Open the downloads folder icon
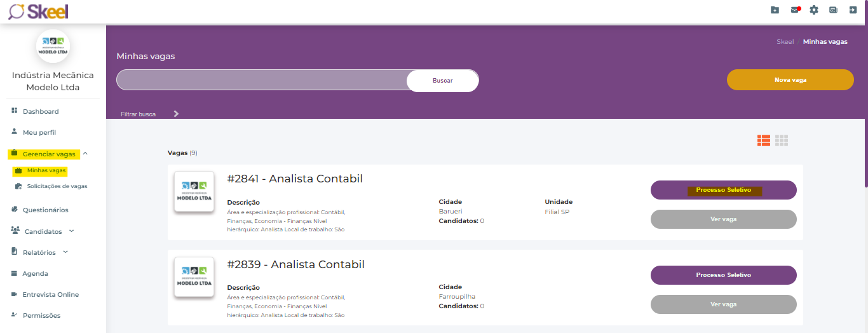This screenshot has width=868, height=333. click(x=775, y=10)
